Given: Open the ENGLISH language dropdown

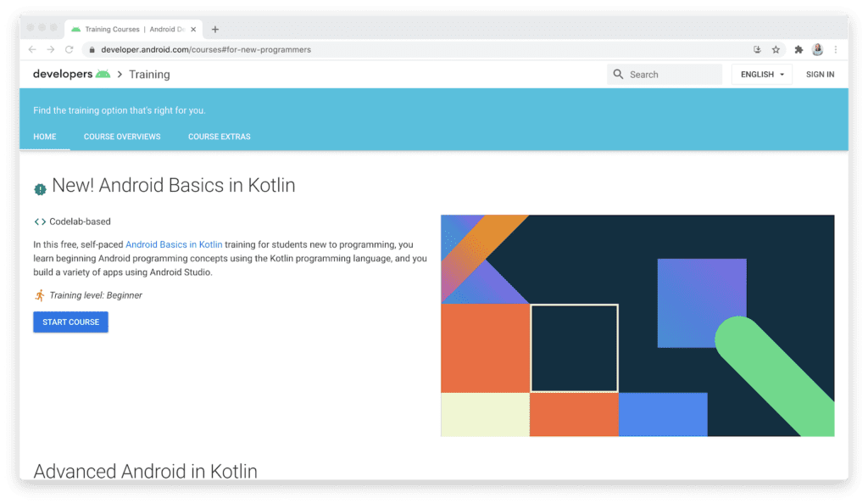Looking at the screenshot, I should [762, 74].
